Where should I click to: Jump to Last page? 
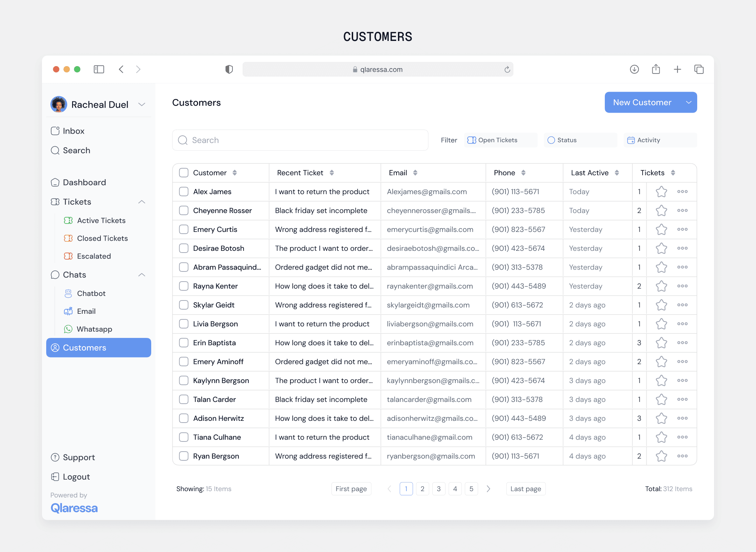525,489
